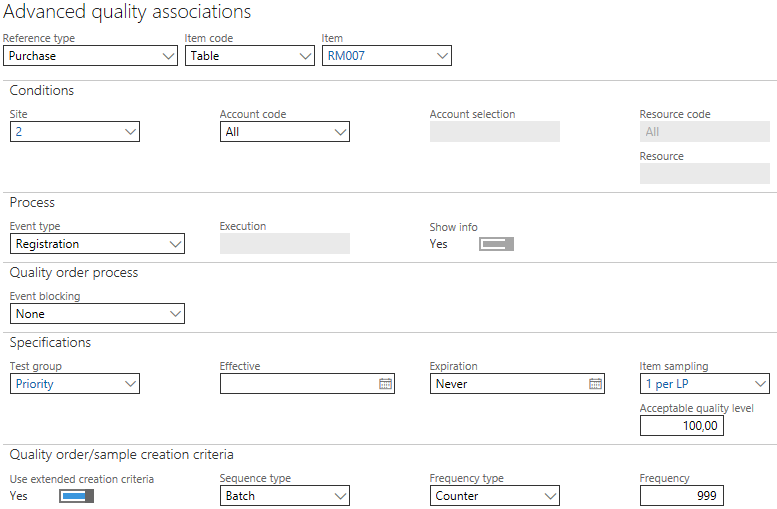This screenshot has width=777, height=509.
Task: Open the Frequency type dropdown
Action: (x=551, y=496)
